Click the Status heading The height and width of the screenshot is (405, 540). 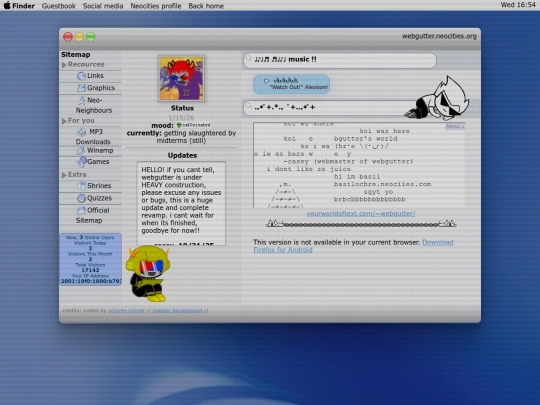[x=182, y=108]
